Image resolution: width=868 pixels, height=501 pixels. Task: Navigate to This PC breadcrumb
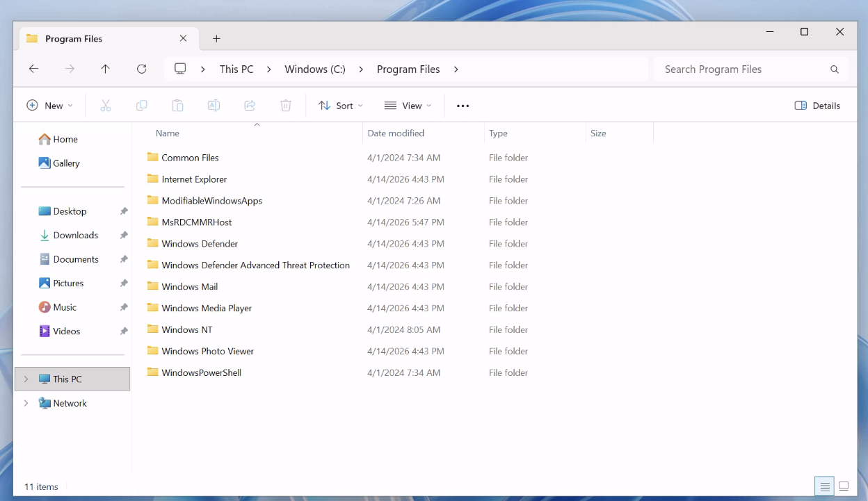(x=236, y=69)
